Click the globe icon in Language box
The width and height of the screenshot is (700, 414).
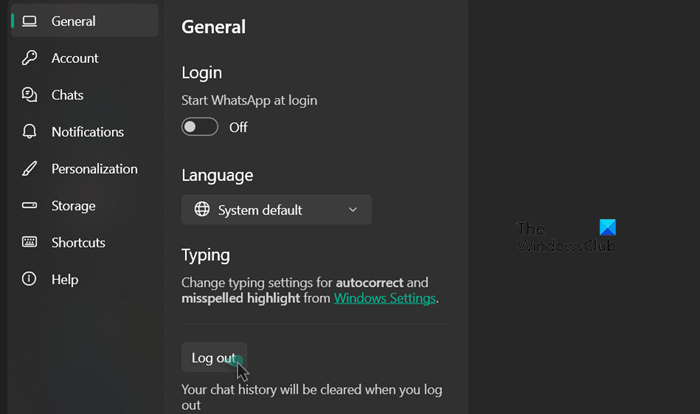click(202, 210)
